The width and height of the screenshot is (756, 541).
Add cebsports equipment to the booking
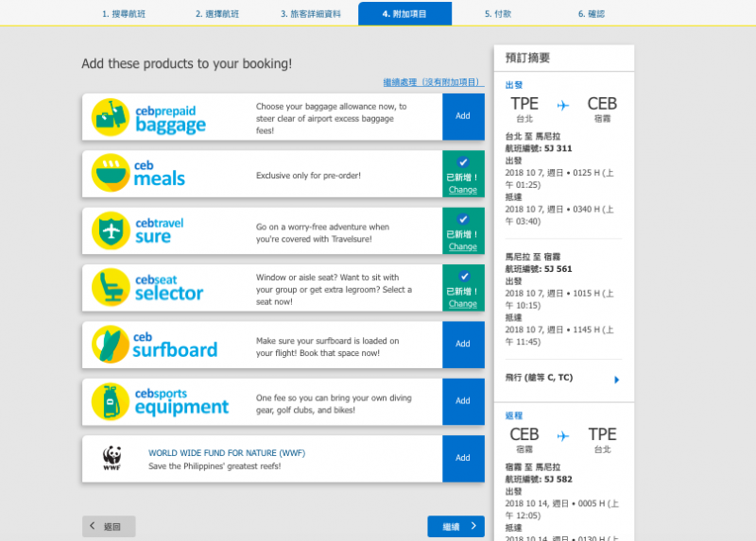[x=463, y=401]
